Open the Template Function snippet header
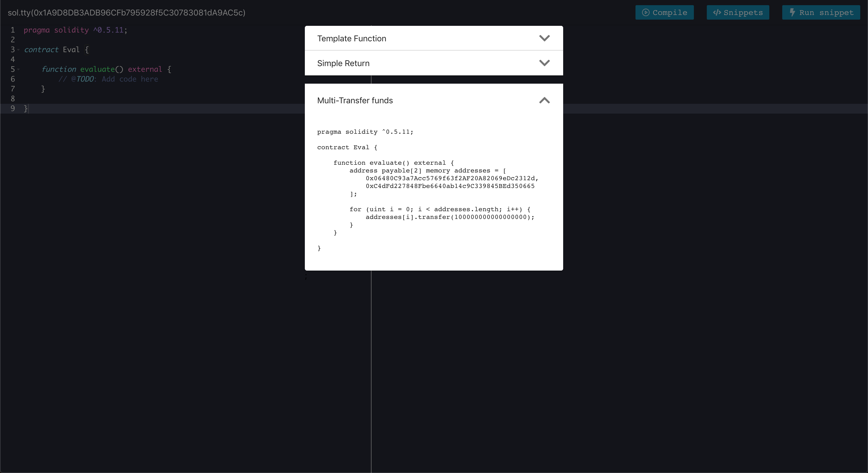This screenshot has width=868, height=473. [x=351, y=38]
